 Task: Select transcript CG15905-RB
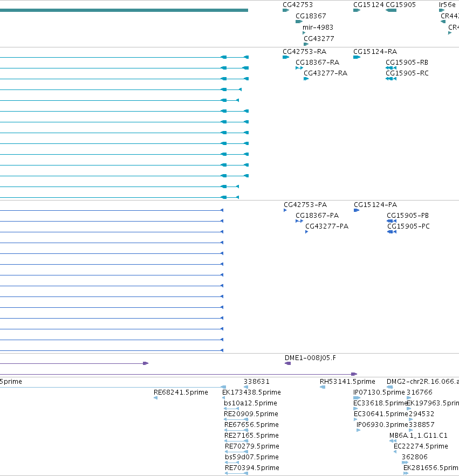407,63
